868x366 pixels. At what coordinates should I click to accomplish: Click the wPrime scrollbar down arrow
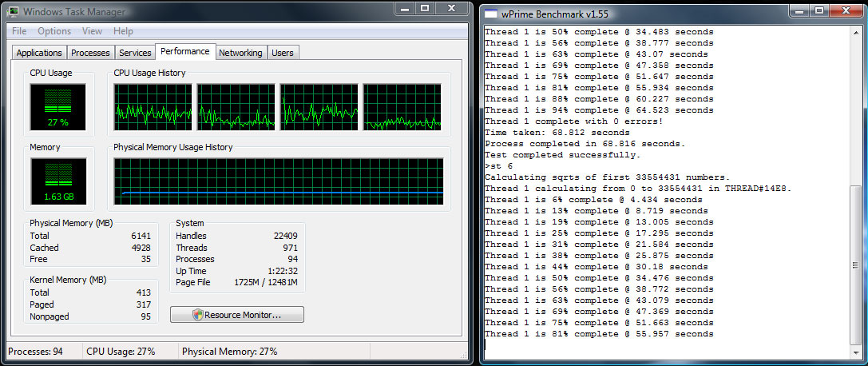pyautogui.click(x=855, y=352)
